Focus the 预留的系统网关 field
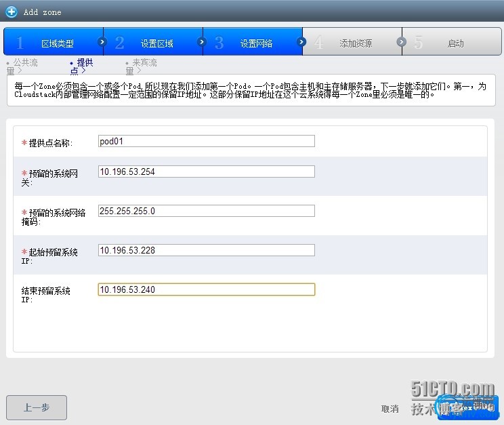Screen dimensions: 504x425 click(x=207, y=171)
